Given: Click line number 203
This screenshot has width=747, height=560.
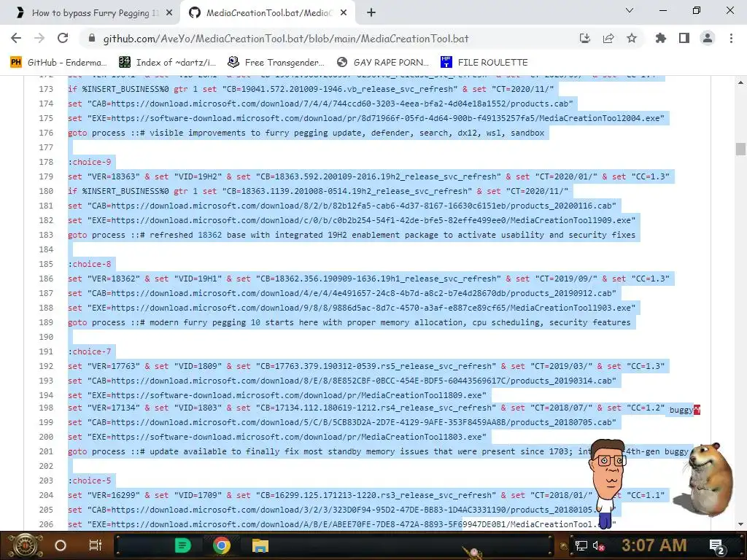Looking at the screenshot, I should [46, 481].
